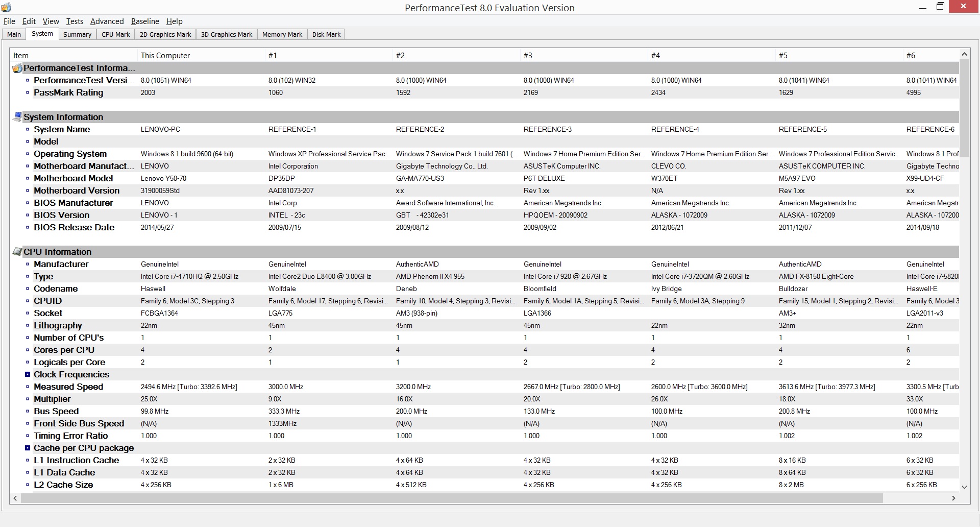Click the value 'Intel Core i7-4710HQ @ 2.50GHz'
Screen dimensions: 980x527
(x=189, y=276)
